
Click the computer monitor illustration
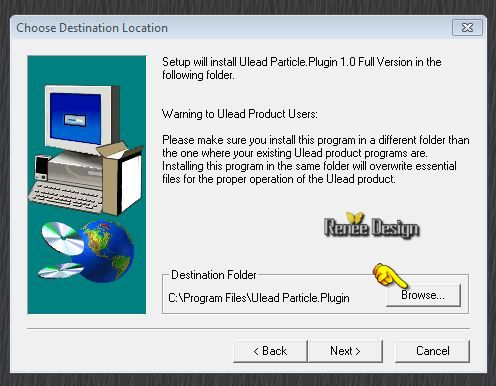(82, 118)
